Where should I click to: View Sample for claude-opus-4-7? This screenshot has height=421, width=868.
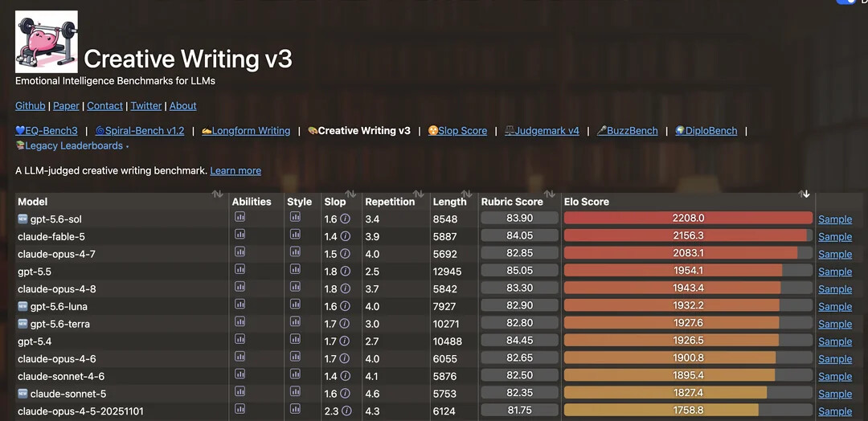pyautogui.click(x=835, y=254)
